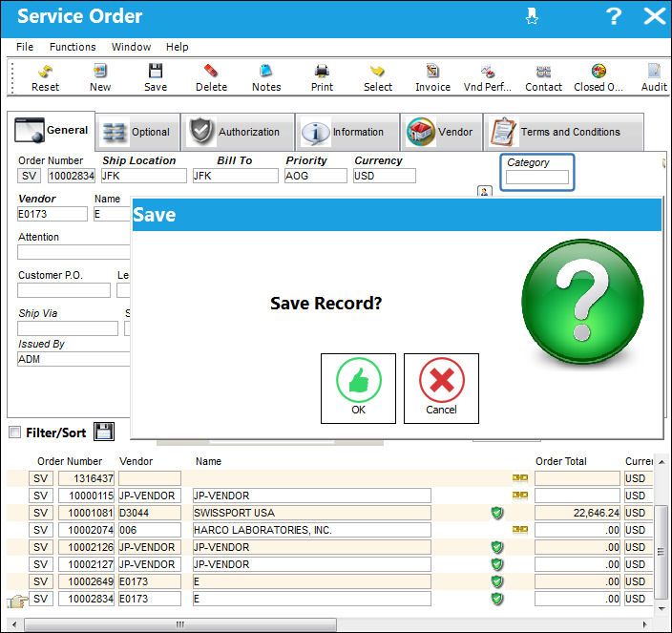Screen dimensions: 672x633
Task: Click the Issued By field showing ADM
Action: pyautogui.click(x=73, y=359)
